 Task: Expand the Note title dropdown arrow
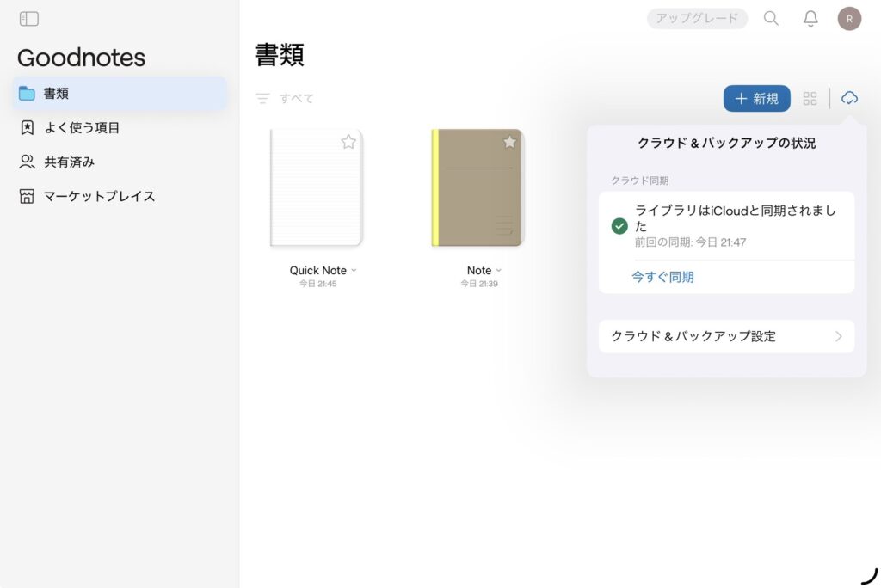click(x=499, y=271)
